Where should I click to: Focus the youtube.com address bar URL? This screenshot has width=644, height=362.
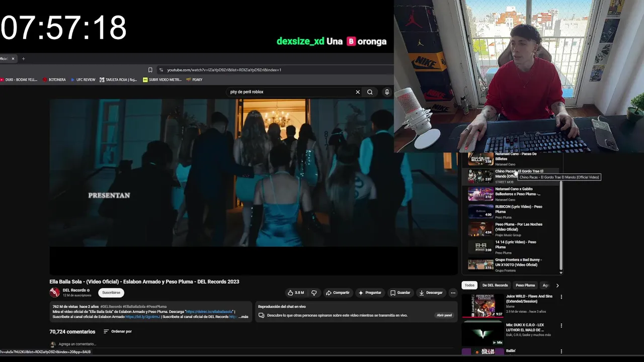click(224, 70)
